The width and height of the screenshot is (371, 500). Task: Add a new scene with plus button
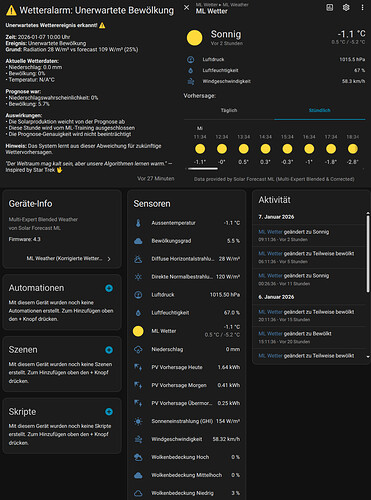109,350
